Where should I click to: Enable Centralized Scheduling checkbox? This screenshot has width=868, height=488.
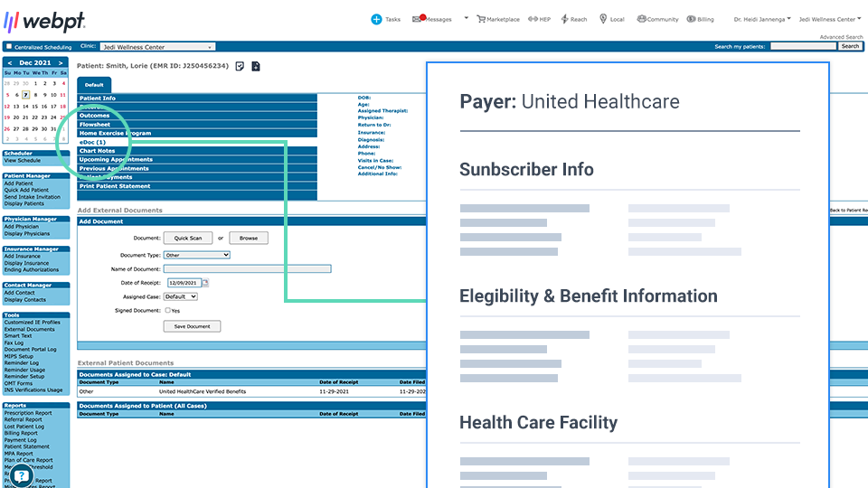pos(9,47)
